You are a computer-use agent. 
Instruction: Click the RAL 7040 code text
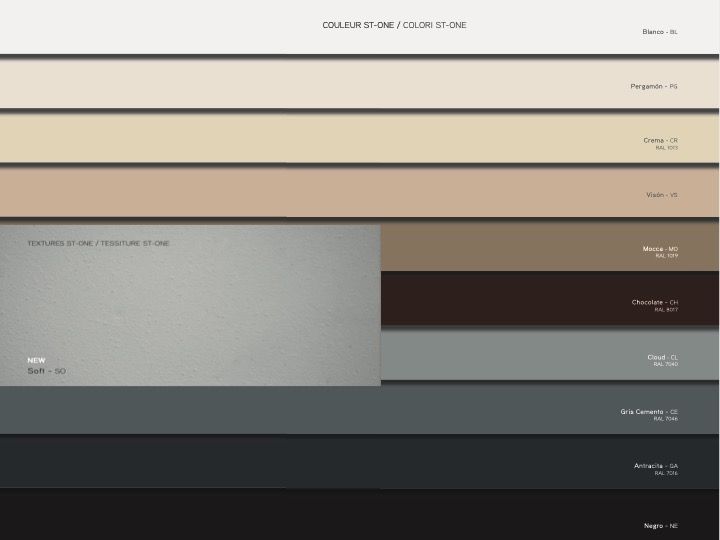(x=666, y=364)
